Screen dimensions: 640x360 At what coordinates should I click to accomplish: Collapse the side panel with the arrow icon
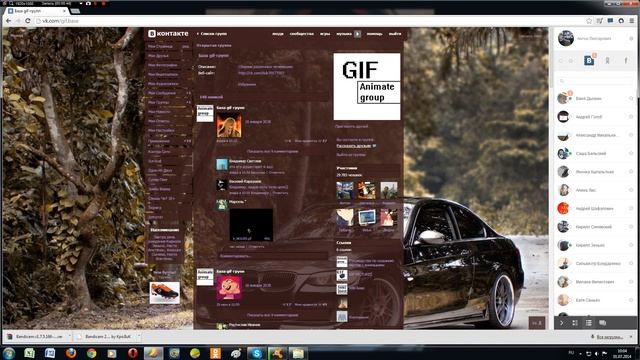point(562,323)
